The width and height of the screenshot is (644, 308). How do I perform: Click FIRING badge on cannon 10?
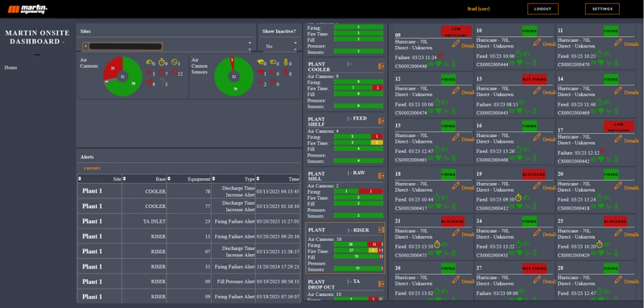530,31
